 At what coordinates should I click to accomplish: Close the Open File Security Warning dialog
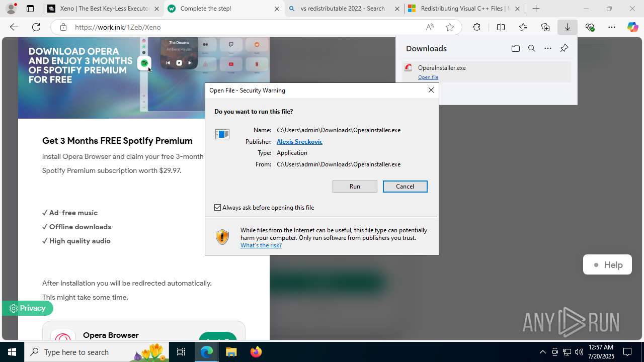(x=431, y=90)
